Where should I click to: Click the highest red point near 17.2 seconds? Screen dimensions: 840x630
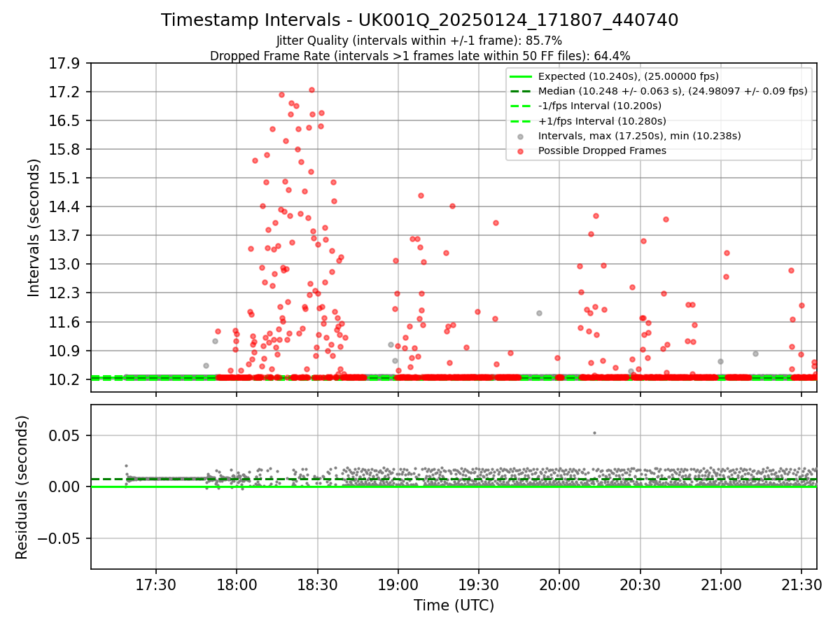(311, 90)
